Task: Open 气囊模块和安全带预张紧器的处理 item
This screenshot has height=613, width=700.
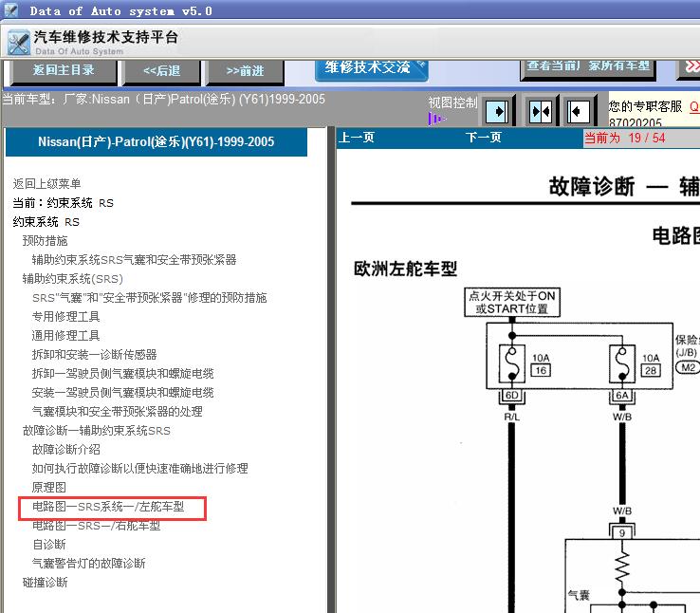Action: (117, 411)
